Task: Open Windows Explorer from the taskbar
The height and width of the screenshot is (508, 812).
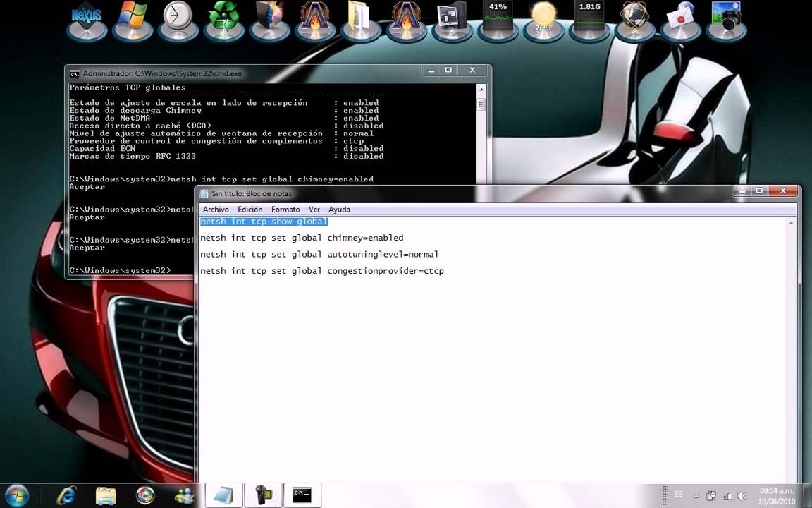Action: pos(106,495)
